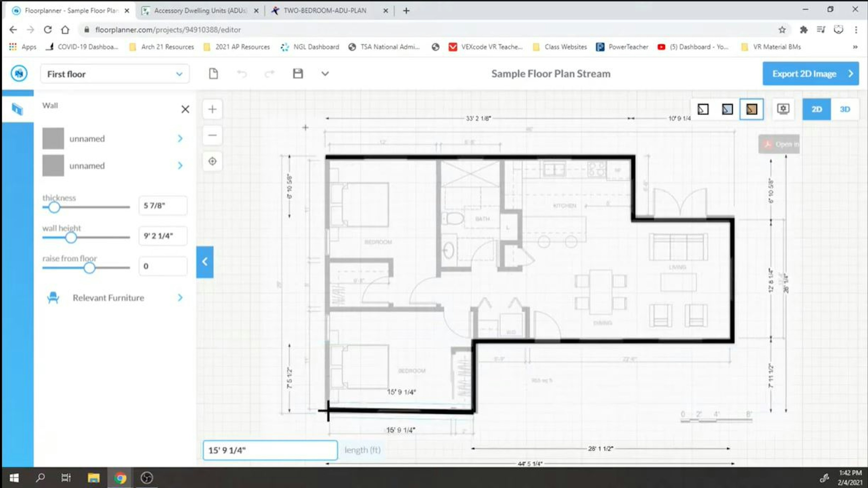Click the redo icon
868x488 pixels.
[x=269, y=73]
